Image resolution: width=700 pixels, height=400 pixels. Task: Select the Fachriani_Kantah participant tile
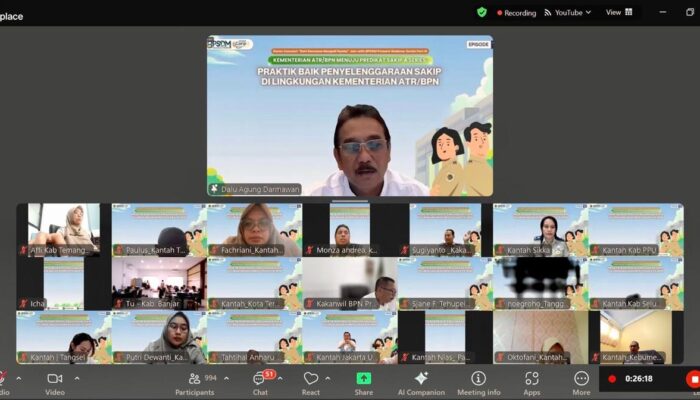click(254, 230)
